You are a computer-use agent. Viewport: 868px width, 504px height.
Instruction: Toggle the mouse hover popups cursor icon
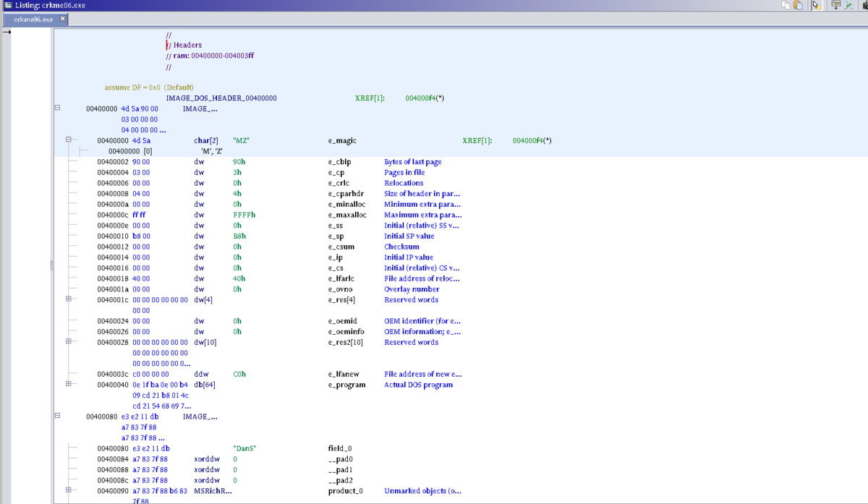click(817, 5)
